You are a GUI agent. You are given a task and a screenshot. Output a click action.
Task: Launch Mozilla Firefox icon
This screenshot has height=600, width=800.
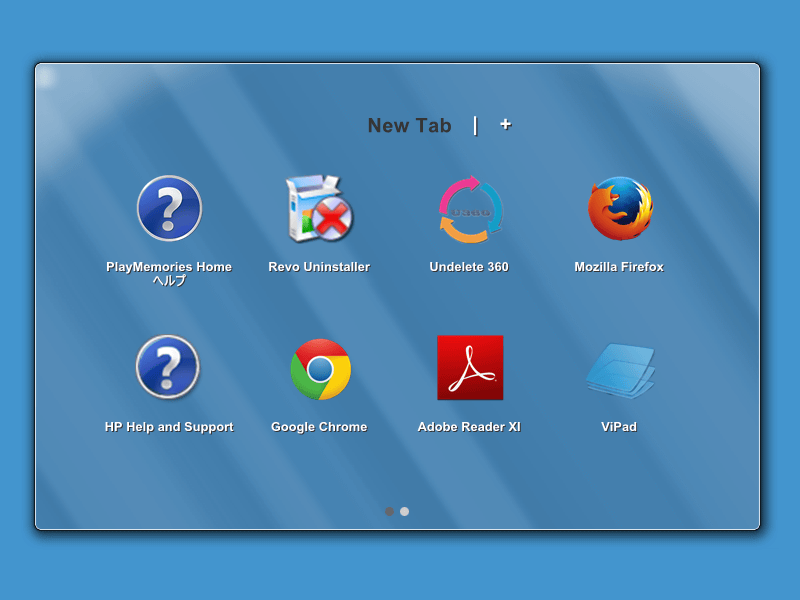click(620, 208)
